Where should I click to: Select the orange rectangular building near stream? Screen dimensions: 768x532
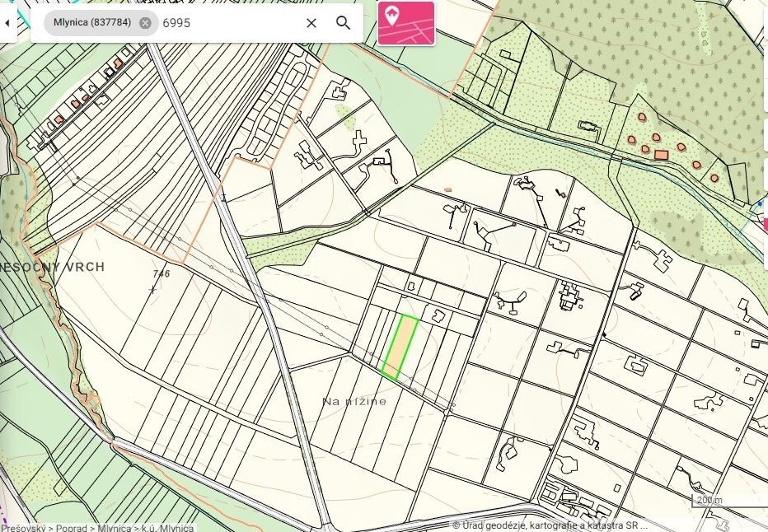pyautogui.click(x=660, y=154)
